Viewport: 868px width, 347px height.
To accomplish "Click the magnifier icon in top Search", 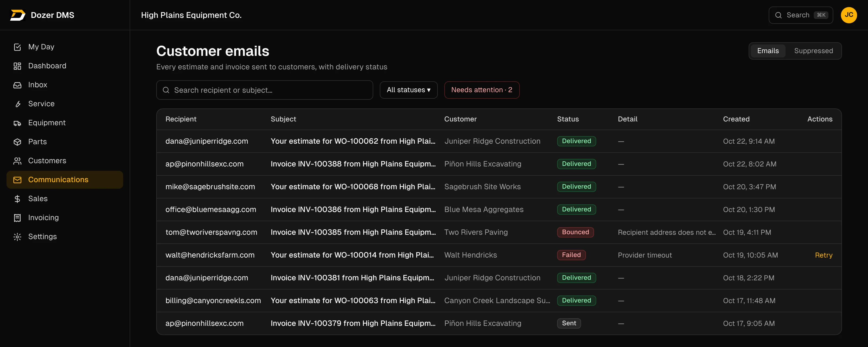I will coord(778,15).
